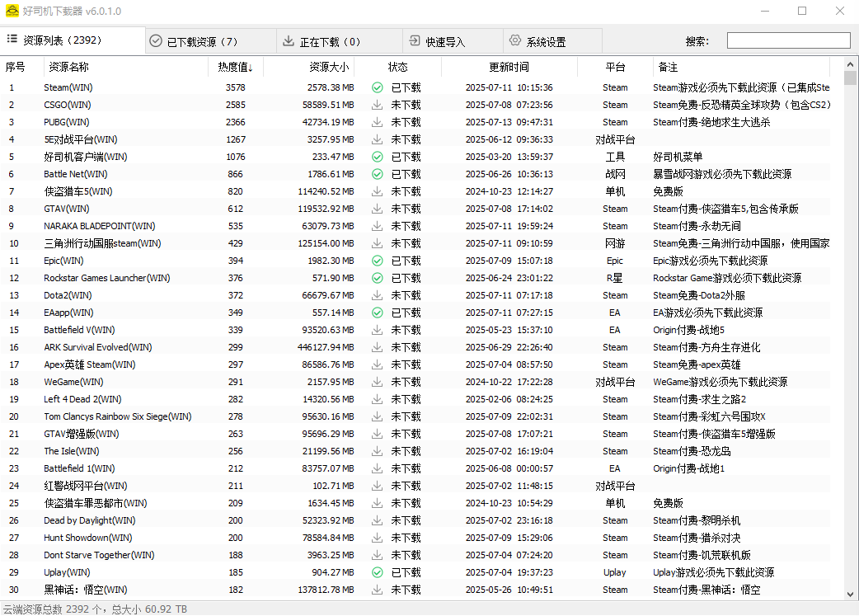Select the Dont Starve Together(WIN) row name
859x616 pixels.
(x=99, y=555)
